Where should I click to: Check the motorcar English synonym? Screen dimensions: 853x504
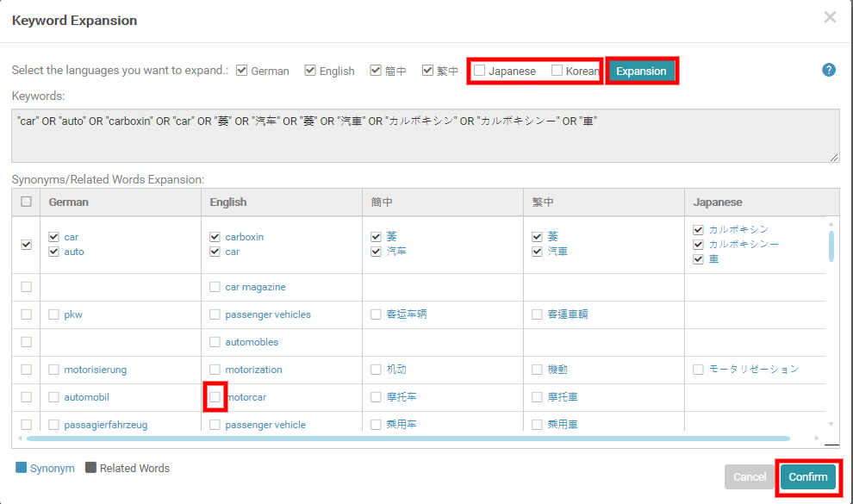pos(215,395)
